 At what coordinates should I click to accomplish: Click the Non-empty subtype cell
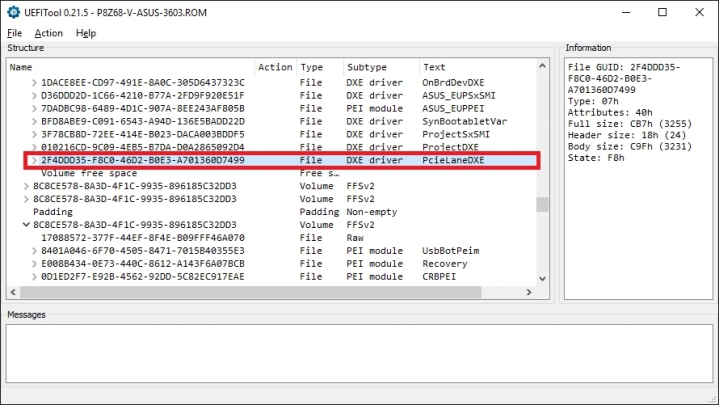[x=372, y=212]
